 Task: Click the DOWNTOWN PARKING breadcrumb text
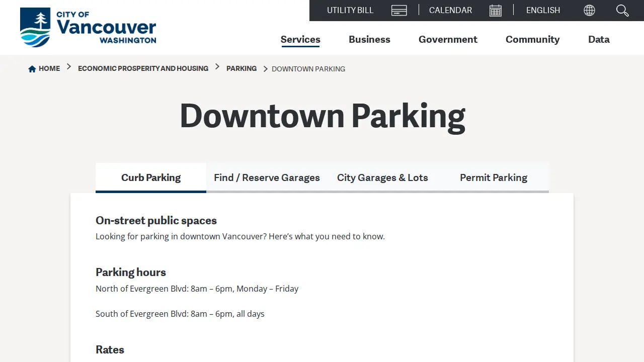coord(308,69)
